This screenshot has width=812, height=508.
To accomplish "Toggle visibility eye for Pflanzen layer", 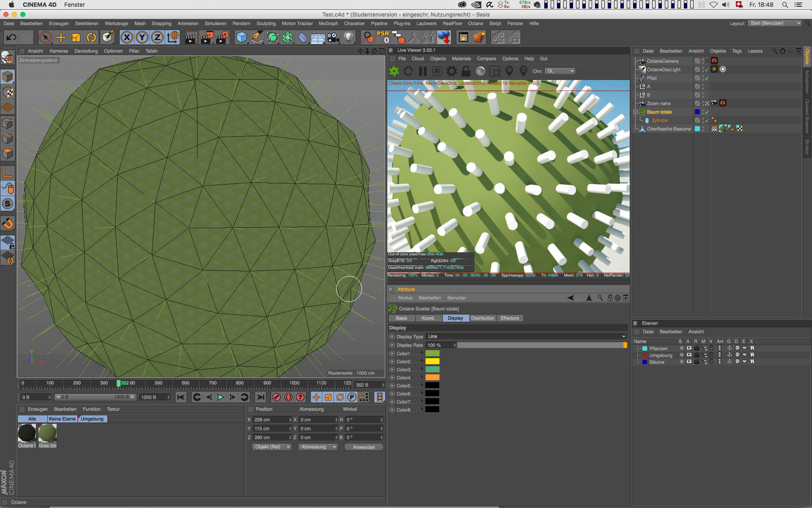I will [689, 348].
